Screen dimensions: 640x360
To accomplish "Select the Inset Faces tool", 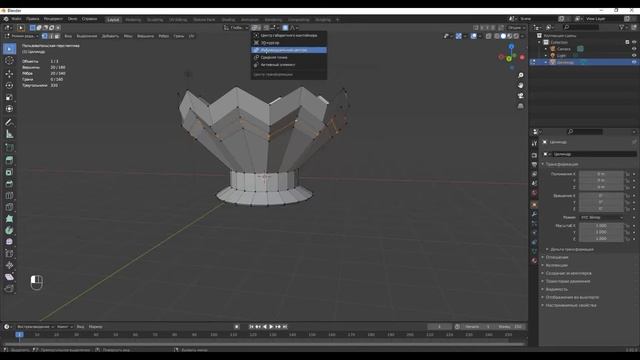I will click(x=9, y=172).
